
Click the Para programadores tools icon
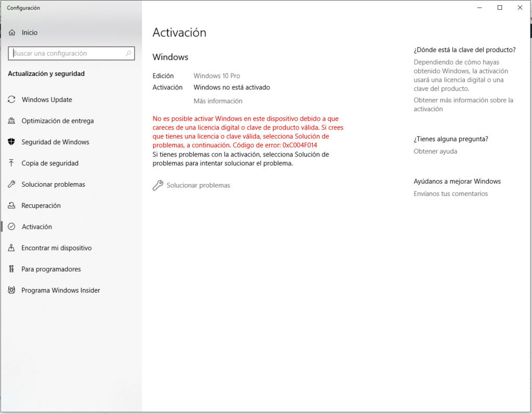pos(11,269)
